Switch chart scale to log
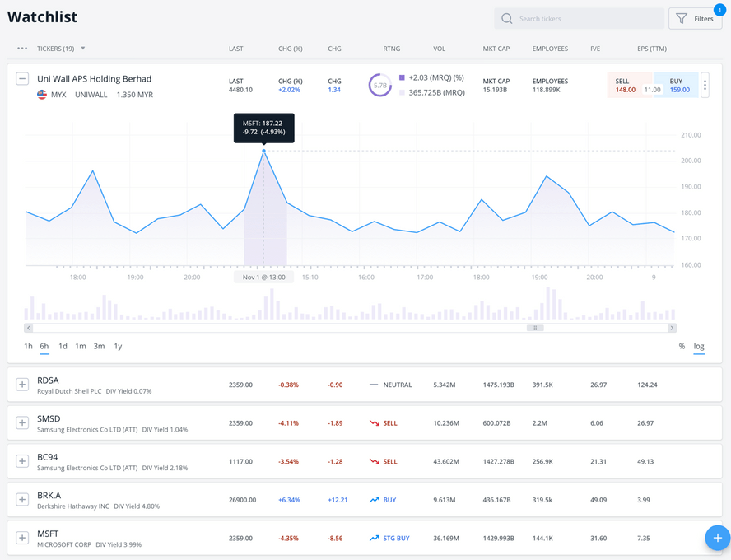 (x=699, y=346)
